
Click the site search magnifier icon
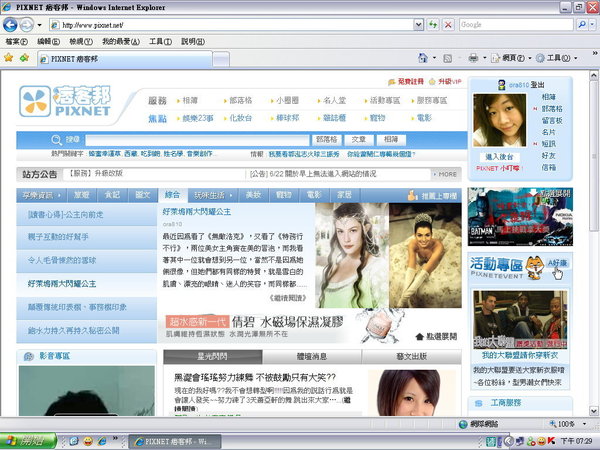[x=56, y=140]
